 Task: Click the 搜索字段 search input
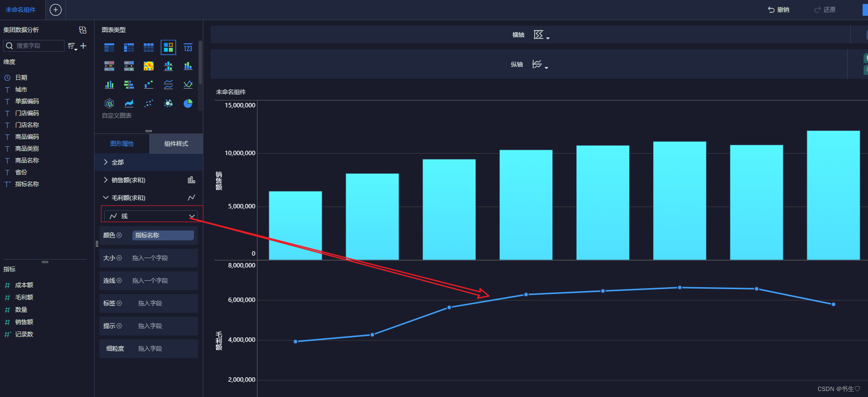click(34, 46)
